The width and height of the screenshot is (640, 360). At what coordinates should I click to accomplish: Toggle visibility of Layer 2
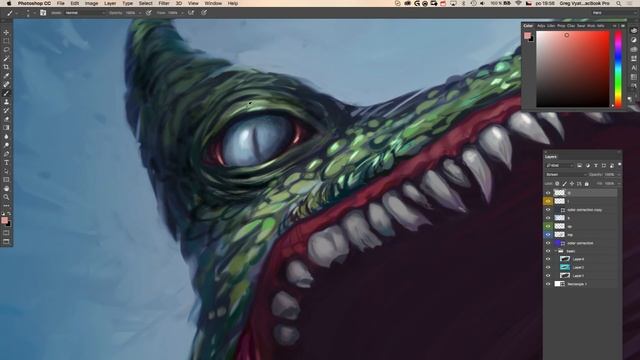coord(548,267)
